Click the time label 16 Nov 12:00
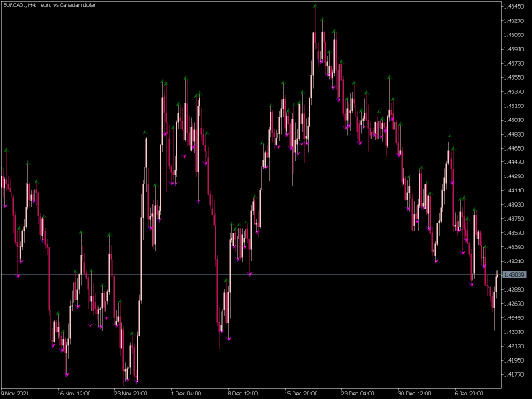Screen dimensions: 532x399 pyautogui.click(x=74, y=394)
